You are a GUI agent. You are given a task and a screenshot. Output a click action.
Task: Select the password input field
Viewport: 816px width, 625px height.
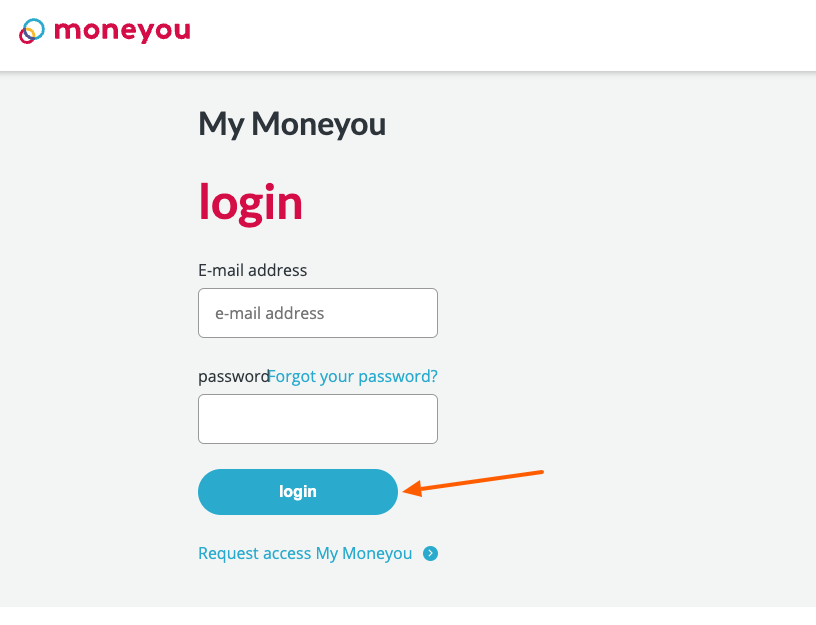317,418
